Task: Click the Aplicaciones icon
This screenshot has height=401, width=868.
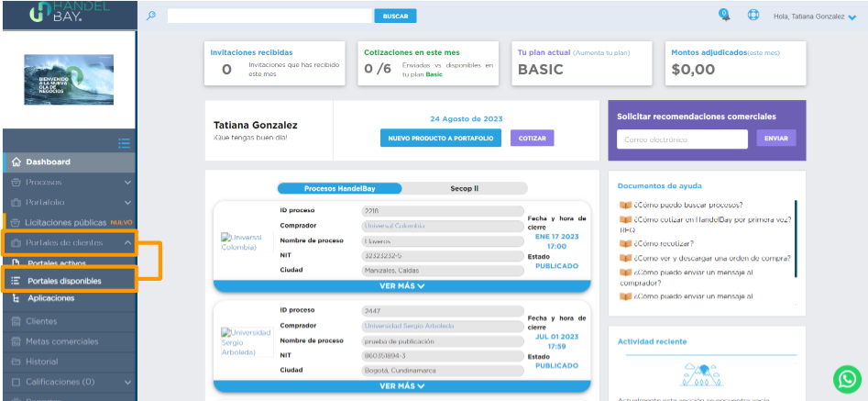Action: pyautogui.click(x=16, y=298)
